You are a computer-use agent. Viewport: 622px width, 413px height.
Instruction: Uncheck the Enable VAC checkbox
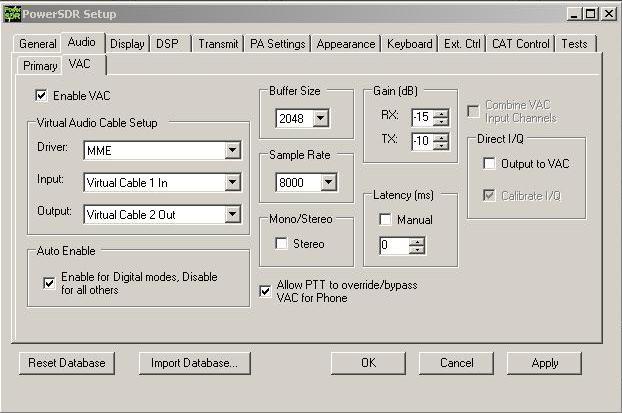click(42, 96)
